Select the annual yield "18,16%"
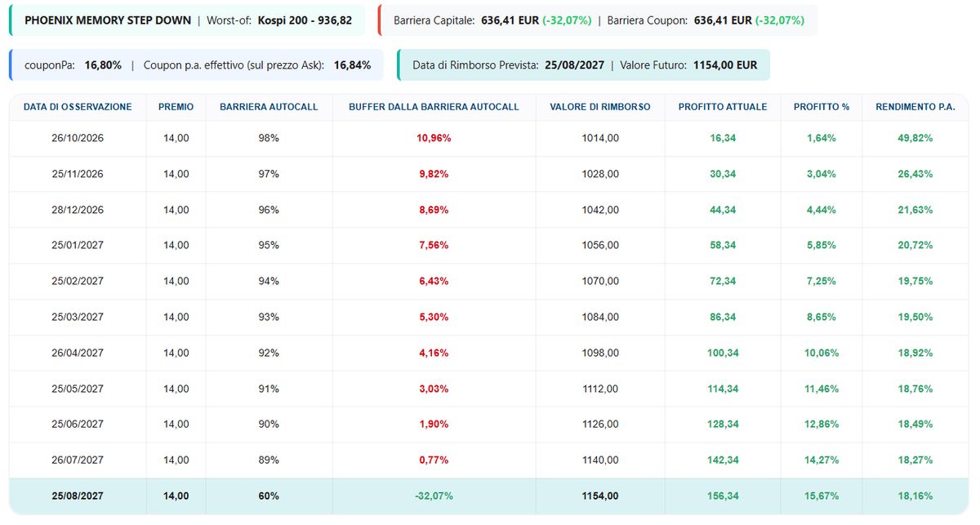This screenshot has width=980, height=525. pos(915,496)
